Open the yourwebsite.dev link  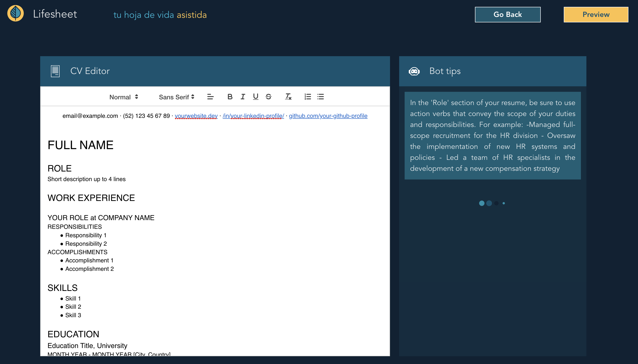(x=196, y=116)
